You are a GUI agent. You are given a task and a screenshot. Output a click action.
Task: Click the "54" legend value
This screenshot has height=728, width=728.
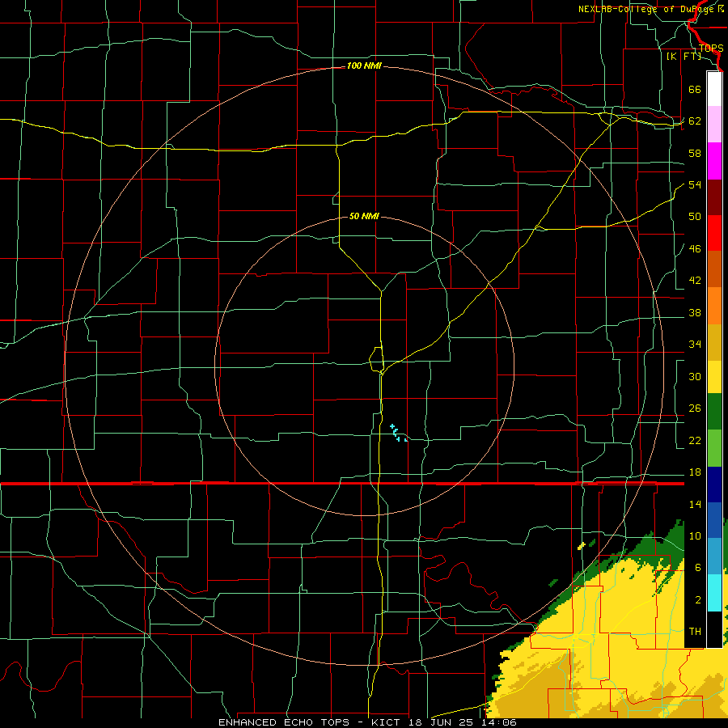pyautogui.click(x=695, y=184)
